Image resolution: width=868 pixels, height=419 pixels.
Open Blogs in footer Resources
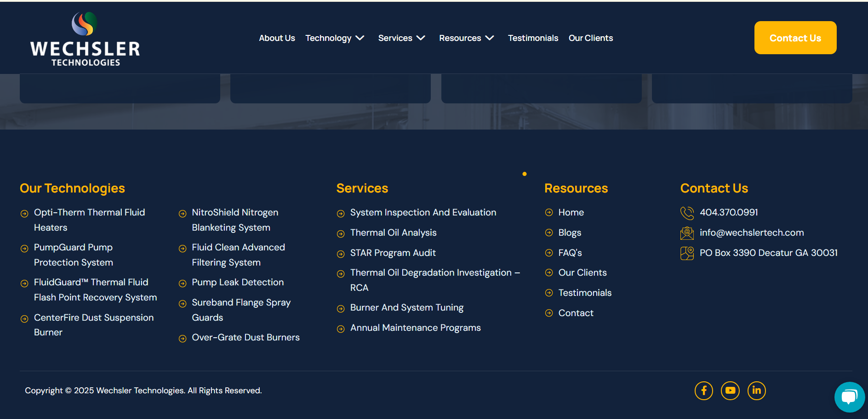570,232
